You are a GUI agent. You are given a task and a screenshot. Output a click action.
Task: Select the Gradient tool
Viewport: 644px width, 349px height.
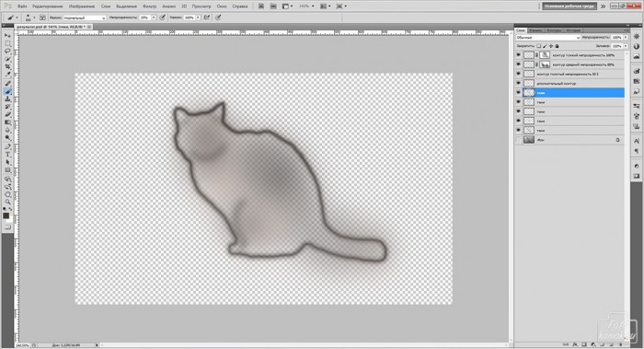coord(7,122)
